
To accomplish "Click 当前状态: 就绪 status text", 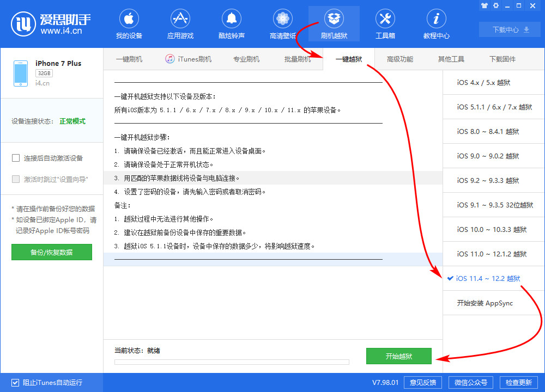I will point(137,350).
